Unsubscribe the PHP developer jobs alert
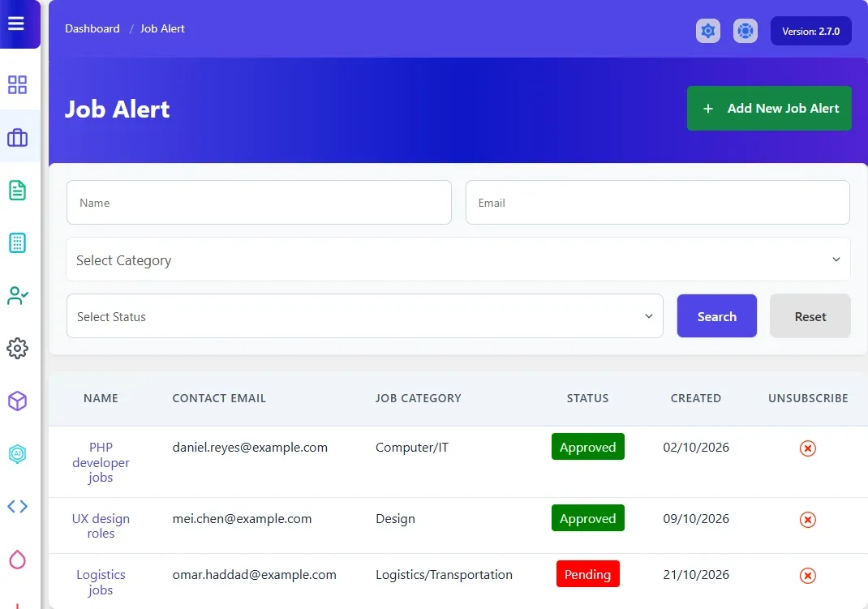The image size is (868, 609). [808, 448]
